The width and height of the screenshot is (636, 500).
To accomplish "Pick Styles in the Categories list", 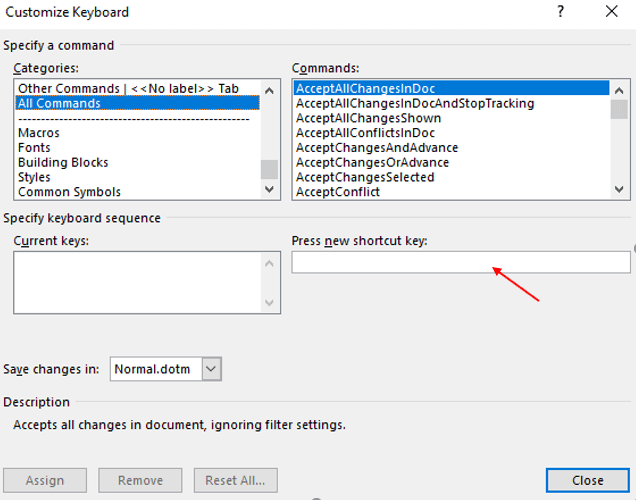I will tap(34, 177).
